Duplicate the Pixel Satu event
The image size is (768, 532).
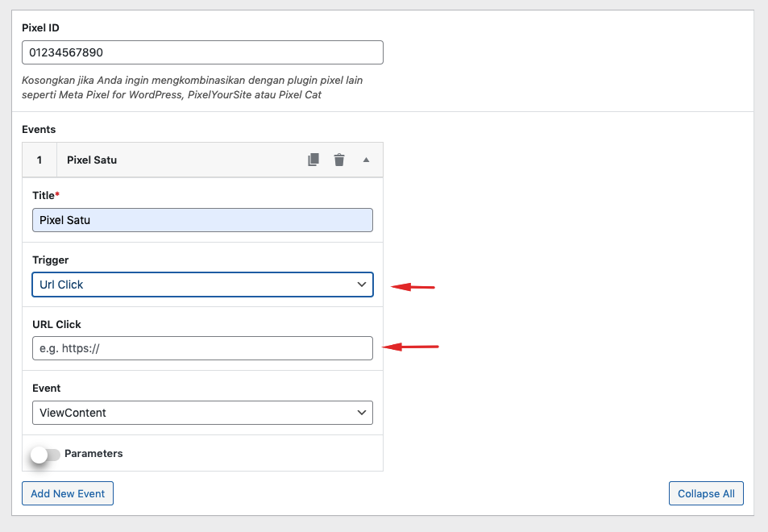coord(313,160)
